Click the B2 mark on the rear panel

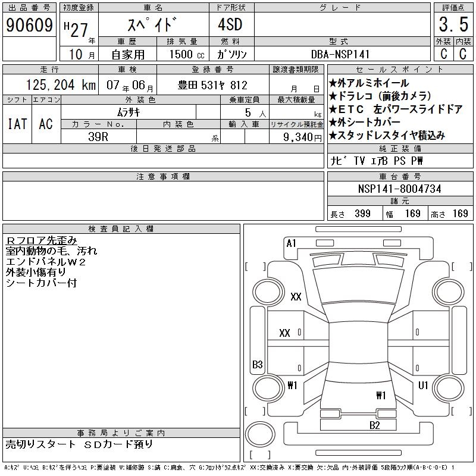(375, 425)
